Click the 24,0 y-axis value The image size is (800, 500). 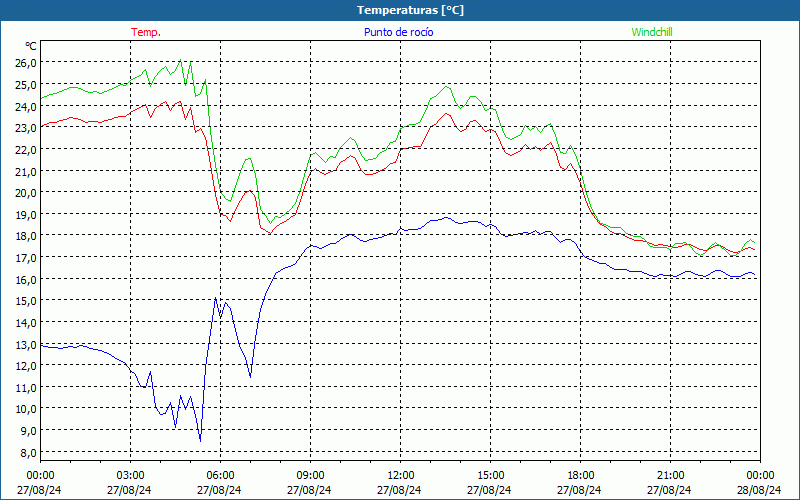pos(27,107)
